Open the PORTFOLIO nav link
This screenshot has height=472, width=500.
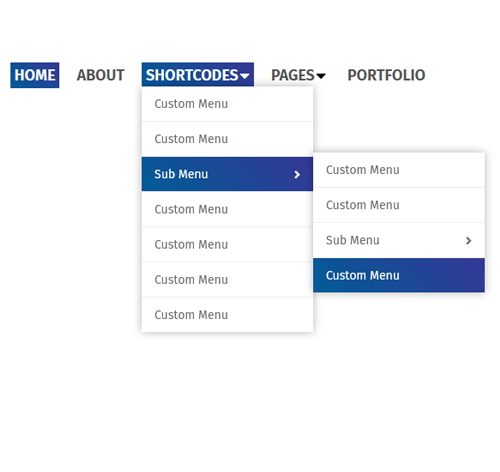(386, 75)
